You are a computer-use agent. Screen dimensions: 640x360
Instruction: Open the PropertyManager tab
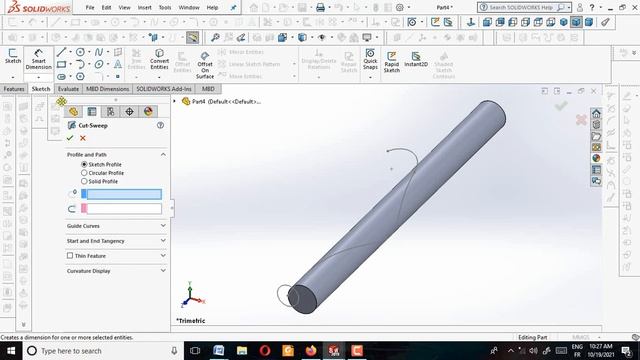(x=92, y=111)
